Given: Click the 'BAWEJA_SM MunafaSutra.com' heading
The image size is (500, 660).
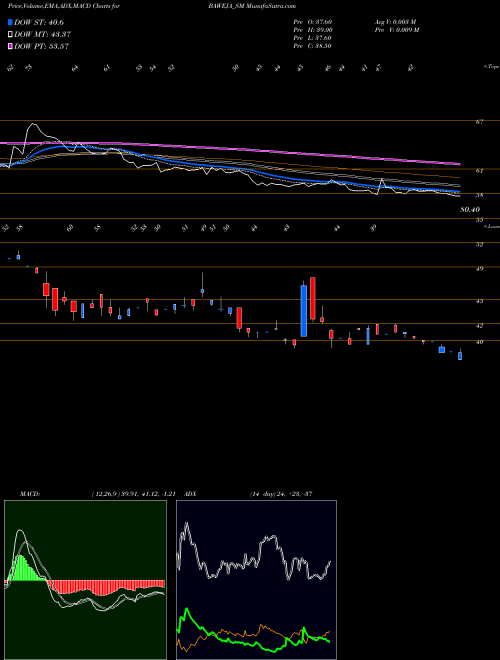Looking at the screenshot, I should (x=251, y=6).
